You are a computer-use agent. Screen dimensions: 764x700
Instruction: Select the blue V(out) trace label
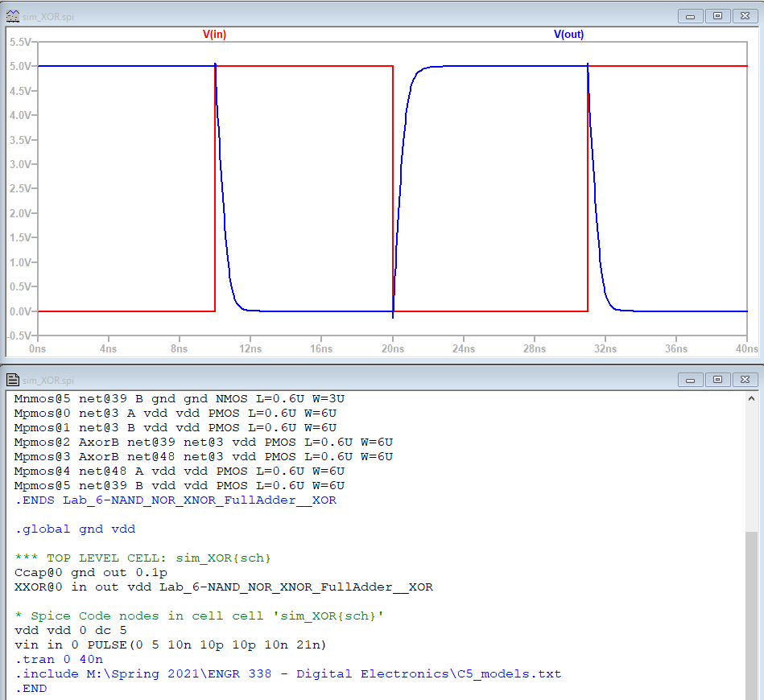(568, 34)
